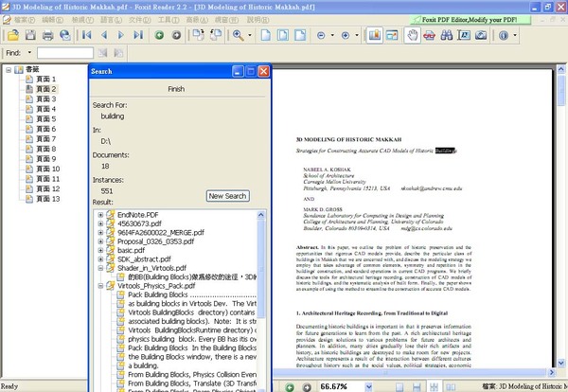Rotate pages counterclockwise with the toolbar icon

(x=216, y=35)
